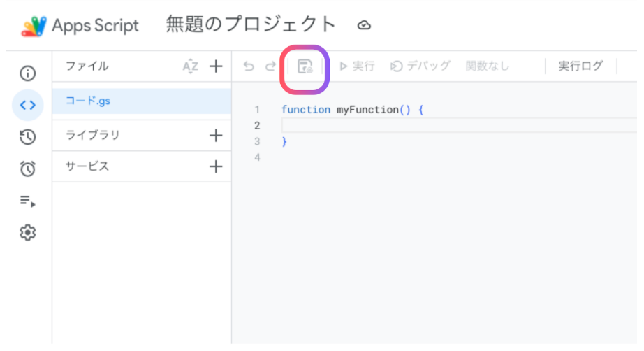Click the 実行 run button
Image resolution: width=644 pixels, height=351 pixels.
click(x=357, y=66)
